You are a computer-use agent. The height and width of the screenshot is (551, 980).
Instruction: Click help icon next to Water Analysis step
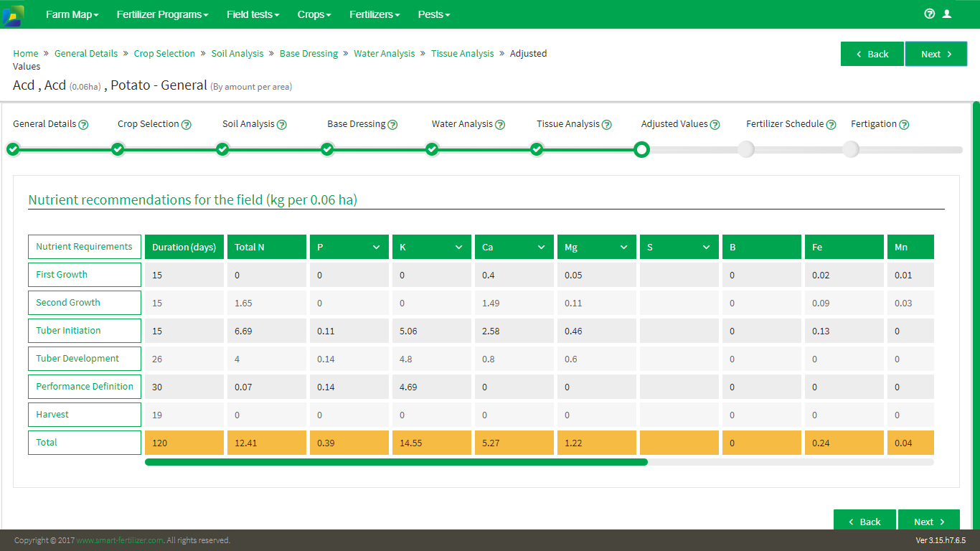pos(500,125)
